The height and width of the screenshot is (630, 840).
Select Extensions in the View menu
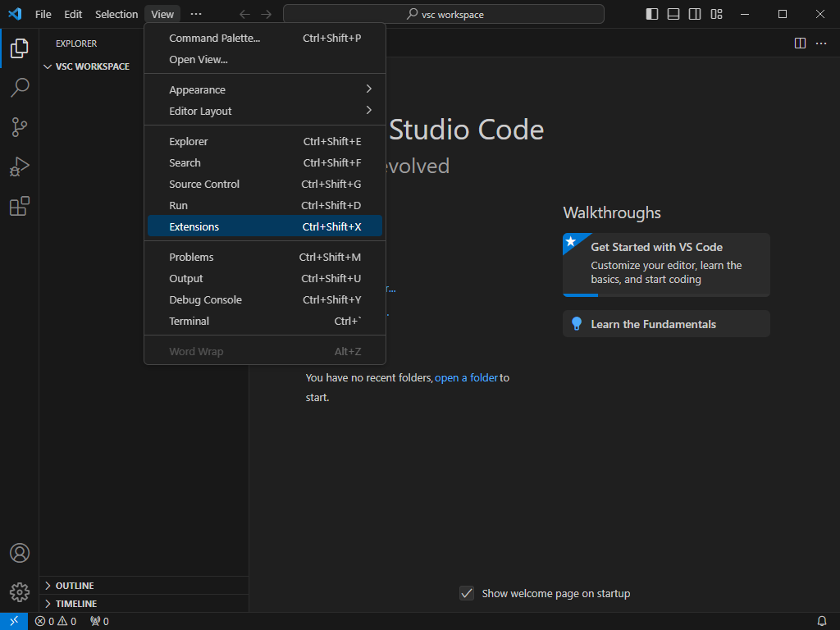pyautogui.click(x=265, y=226)
